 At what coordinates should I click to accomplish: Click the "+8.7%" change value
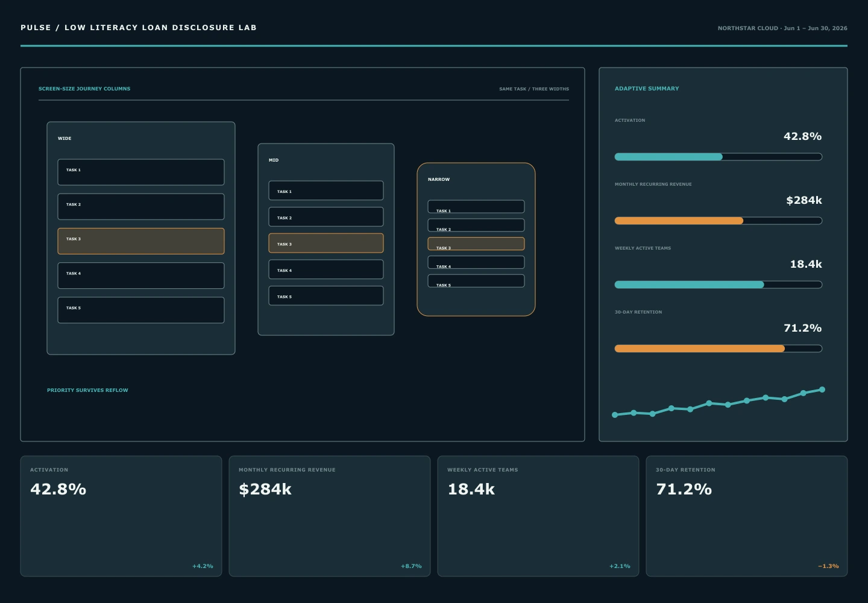pos(411,566)
